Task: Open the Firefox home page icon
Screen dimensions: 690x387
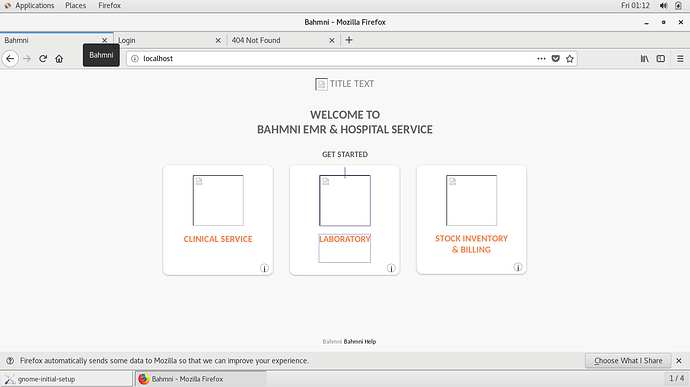Action: pyautogui.click(x=59, y=59)
